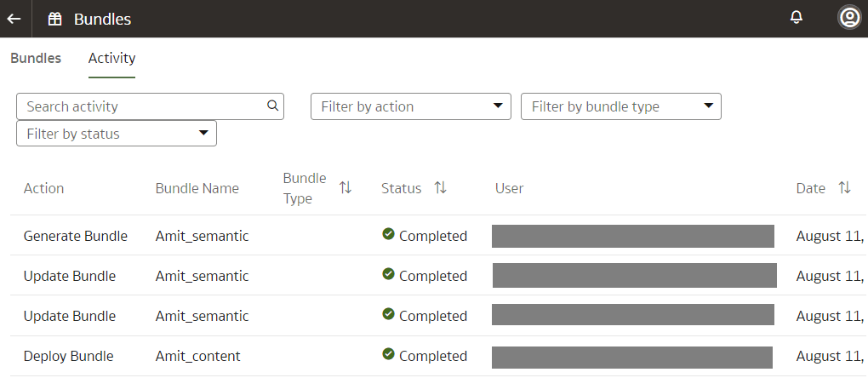Screen dimensions: 868x378
Task: Select the Activity tab
Action: 111,59
